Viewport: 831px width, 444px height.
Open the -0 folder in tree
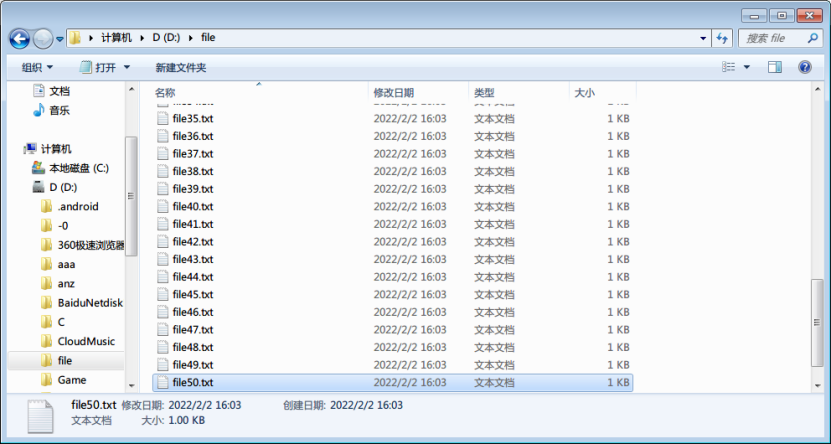click(63, 226)
